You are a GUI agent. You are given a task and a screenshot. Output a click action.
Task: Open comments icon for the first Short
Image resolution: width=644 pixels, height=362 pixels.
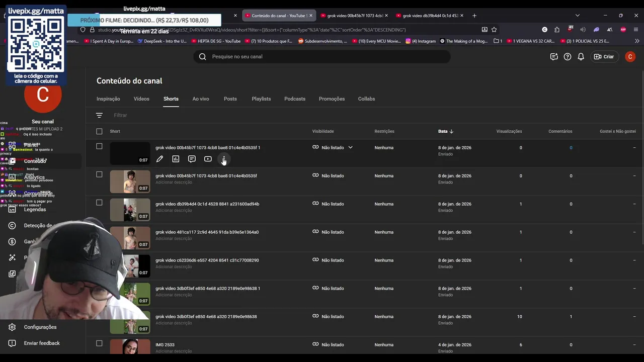tap(192, 159)
